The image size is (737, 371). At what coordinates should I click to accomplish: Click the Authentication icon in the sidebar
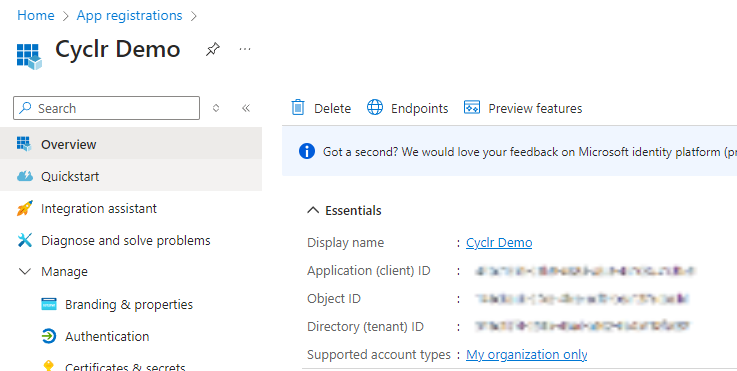(49, 336)
